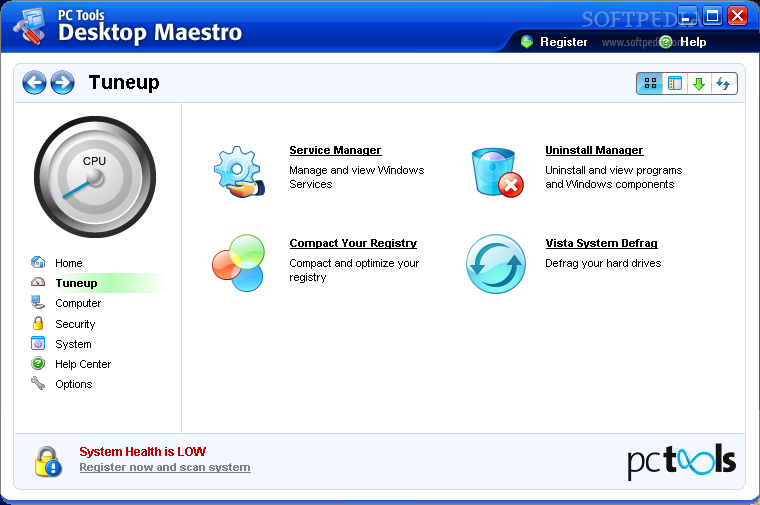This screenshot has width=760, height=505.
Task: Click the green Help question mark icon
Action: pos(666,42)
